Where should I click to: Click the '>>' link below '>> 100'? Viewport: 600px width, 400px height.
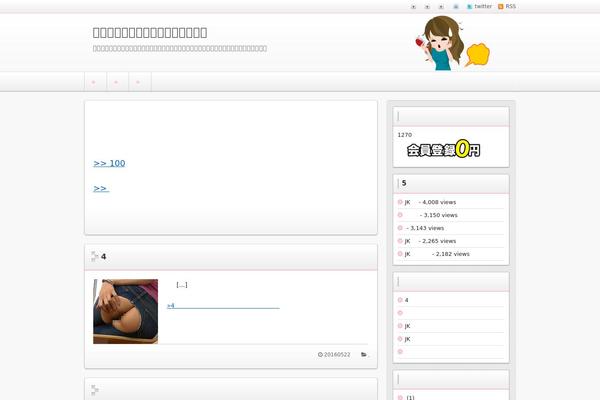101,188
